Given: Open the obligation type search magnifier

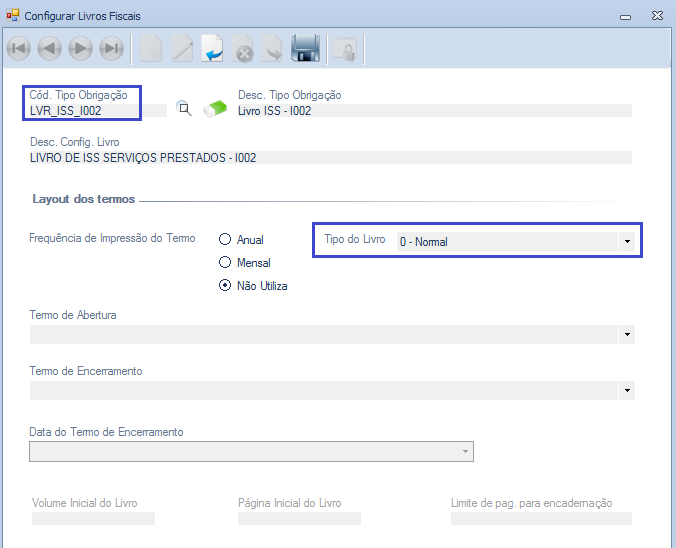Looking at the screenshot, I should [x=184, y=108].
